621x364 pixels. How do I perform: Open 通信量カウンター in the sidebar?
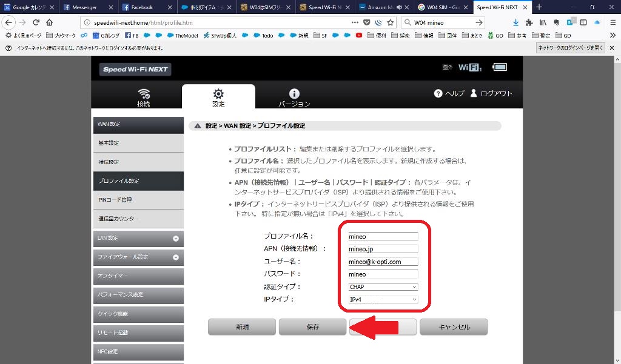[x=138, y=219]
